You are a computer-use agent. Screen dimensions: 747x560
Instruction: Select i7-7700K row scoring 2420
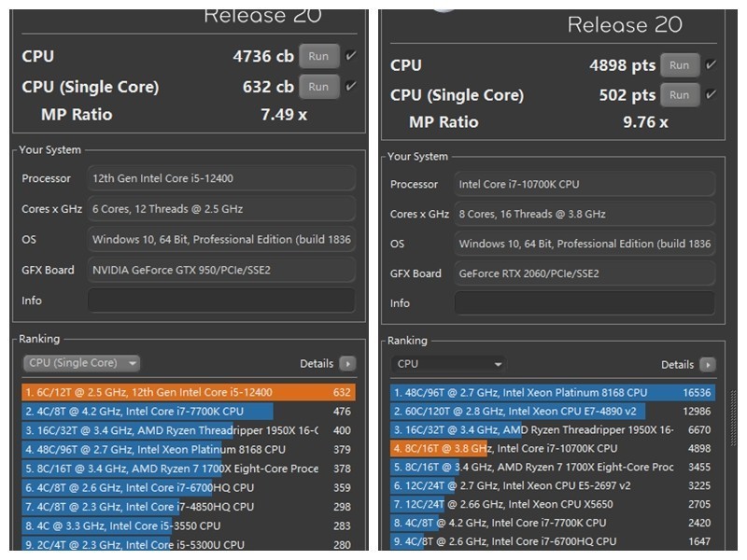point(553,523)
